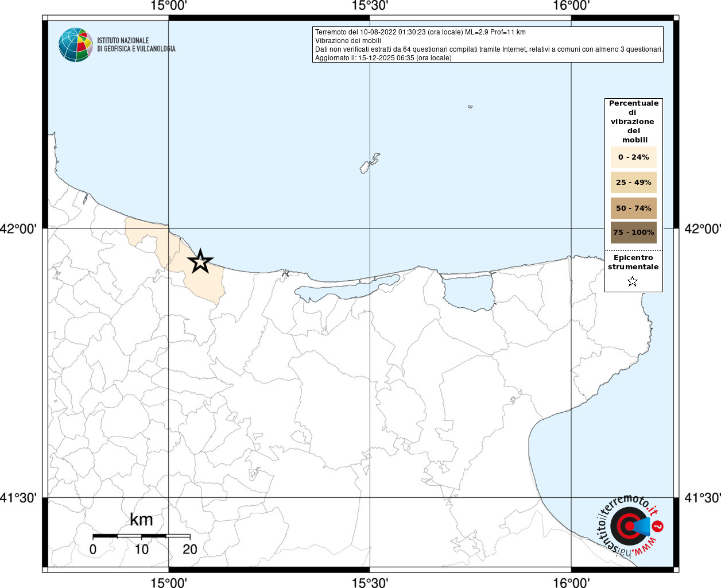This screenshot has height=588, width=721.
Task: Select the 0 - 24% legend swatch
Action: click(634, 157)
